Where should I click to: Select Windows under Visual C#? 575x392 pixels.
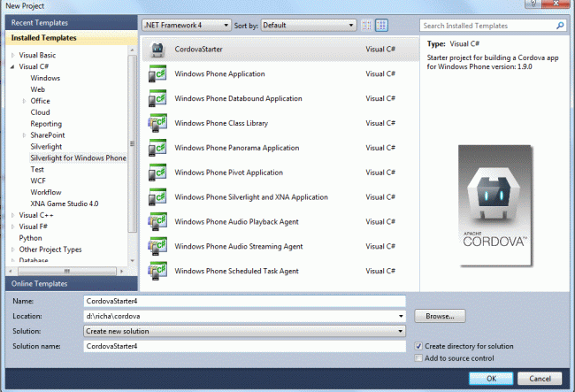click(45, 78)
